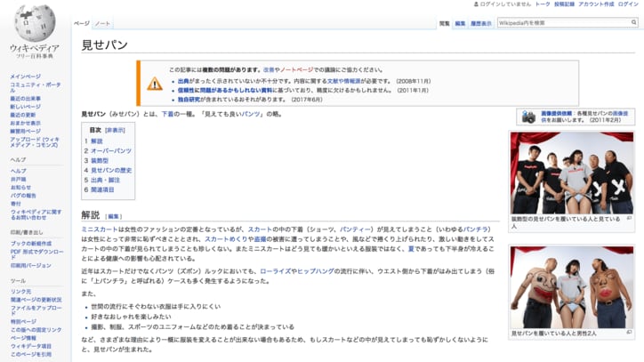Click the Wikipedia globe logo
The image size is (644, 362).
(35, 22)
